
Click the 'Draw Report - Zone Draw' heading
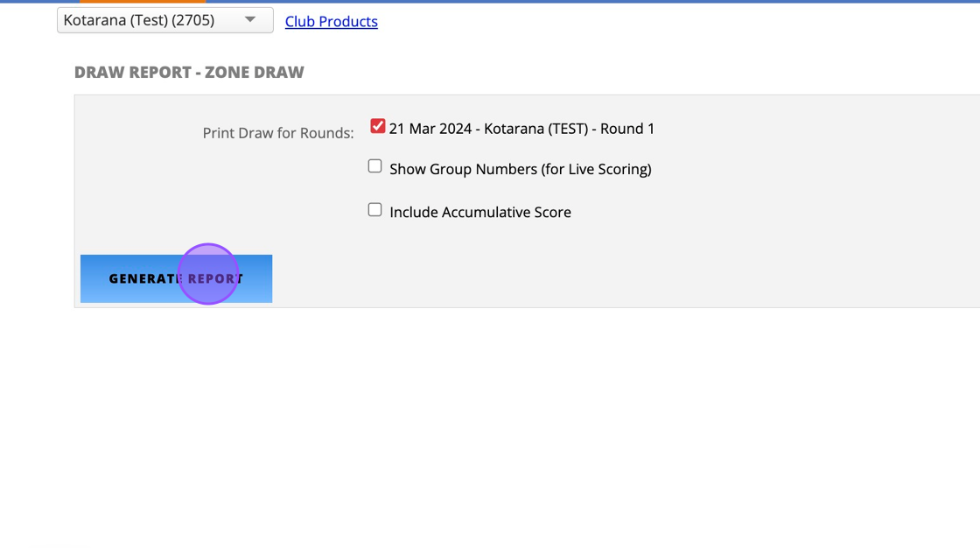[x=189, y=73]
